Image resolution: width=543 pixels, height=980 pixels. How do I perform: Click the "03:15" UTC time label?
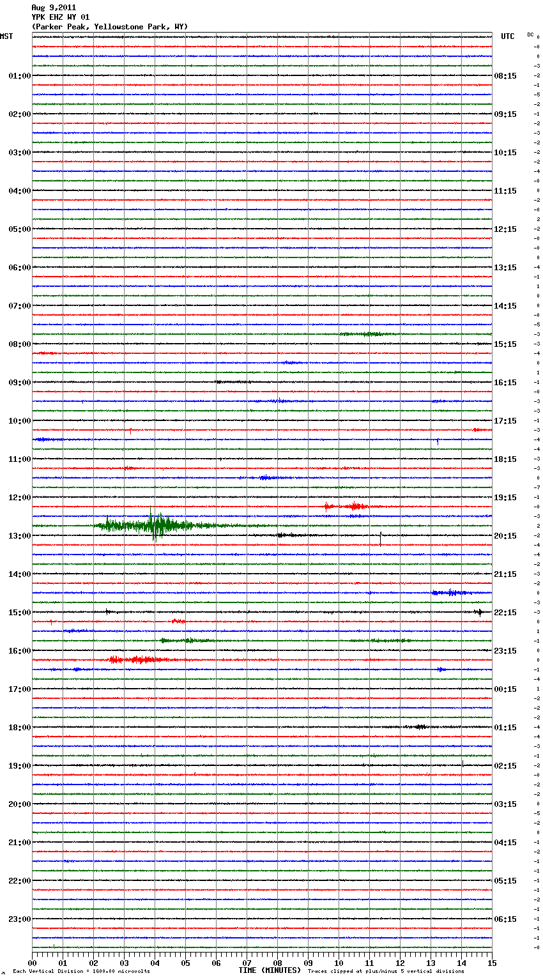point(505,804)
